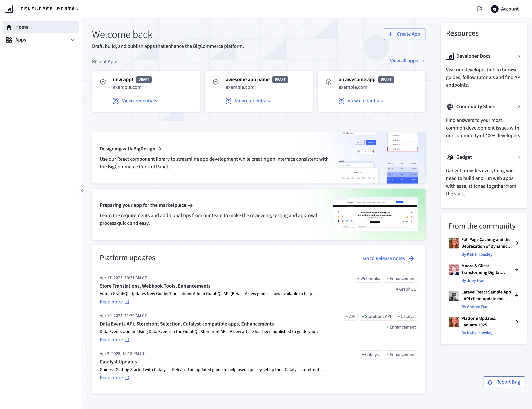The width and height of the screenshot is (532, 409).
Task: Click View credentials icon on new app! card
Action: point(116,101)
